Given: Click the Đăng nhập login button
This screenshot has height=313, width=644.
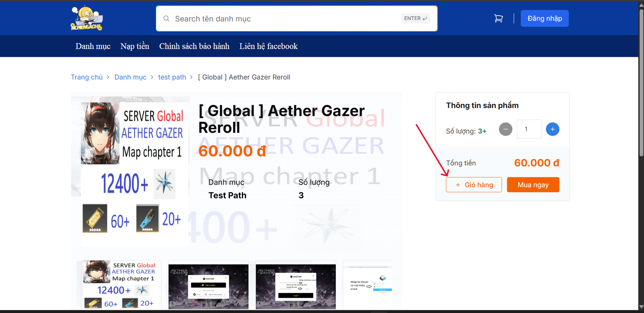Looking at the screenshot, I should (x=545, y=19).
